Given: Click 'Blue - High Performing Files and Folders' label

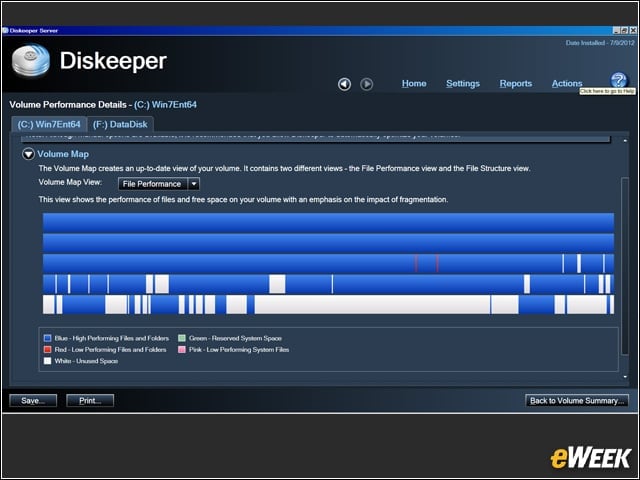Looking at the screenshot, I should 111,338.
